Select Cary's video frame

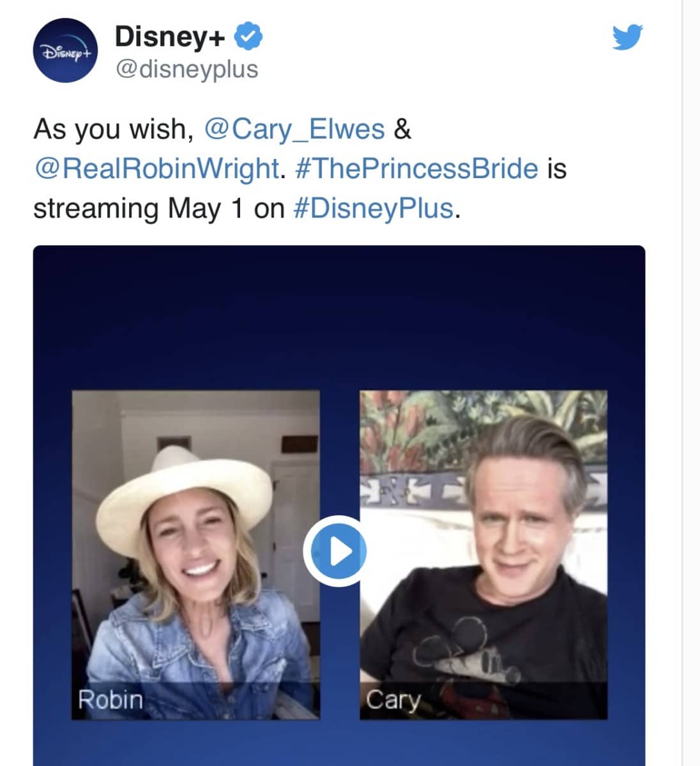click(483, 555)
